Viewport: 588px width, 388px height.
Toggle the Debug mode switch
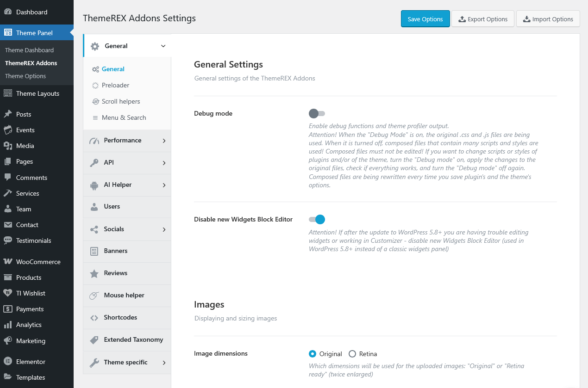point(317,113)
